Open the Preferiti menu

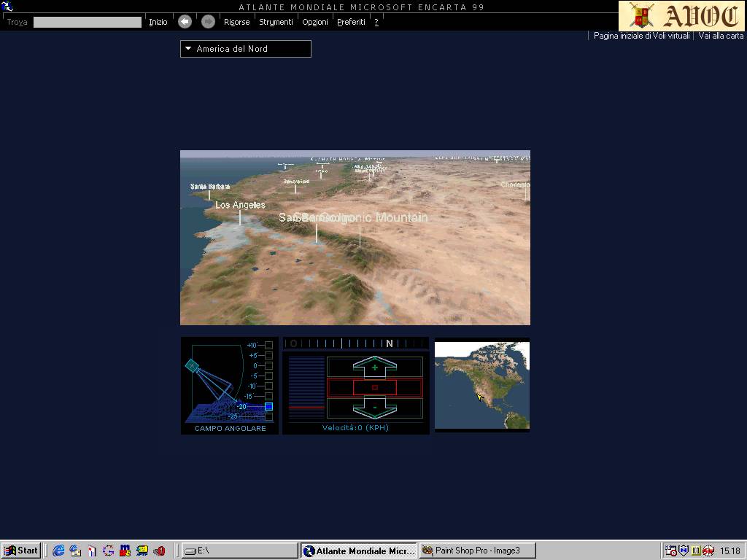click(x=351, y=22)
